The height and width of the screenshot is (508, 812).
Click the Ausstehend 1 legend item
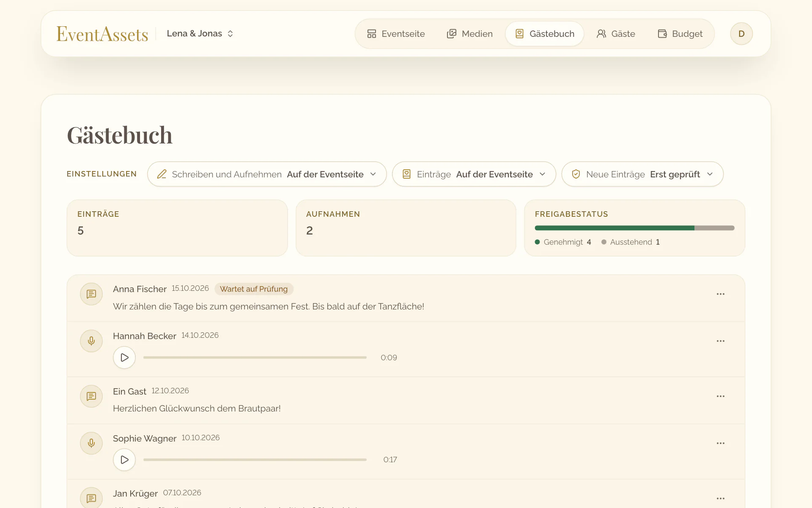[631, 242]
